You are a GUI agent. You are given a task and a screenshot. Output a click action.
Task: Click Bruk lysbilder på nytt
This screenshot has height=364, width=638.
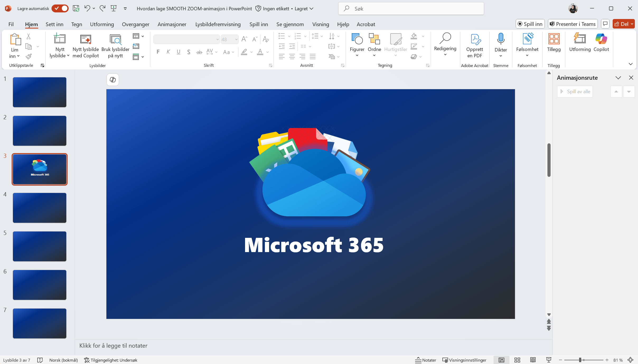tap(115, 46)
